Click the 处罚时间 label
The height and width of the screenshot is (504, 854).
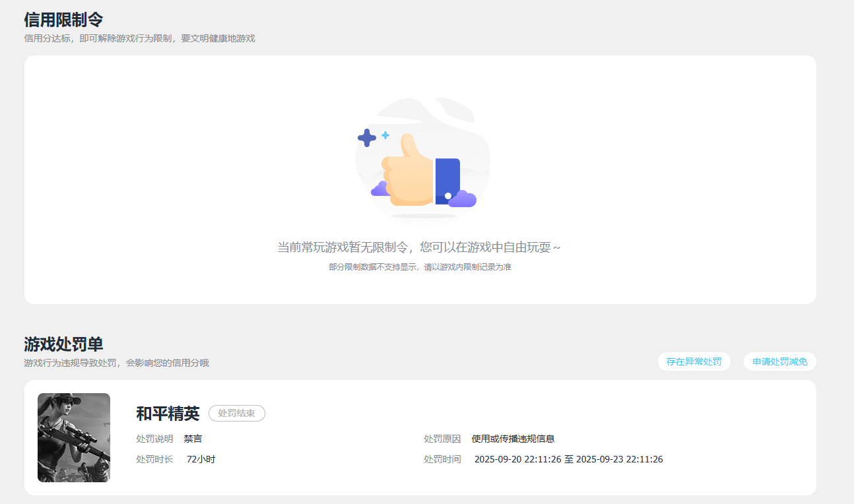pyautogui.click(x=442, y=459)
